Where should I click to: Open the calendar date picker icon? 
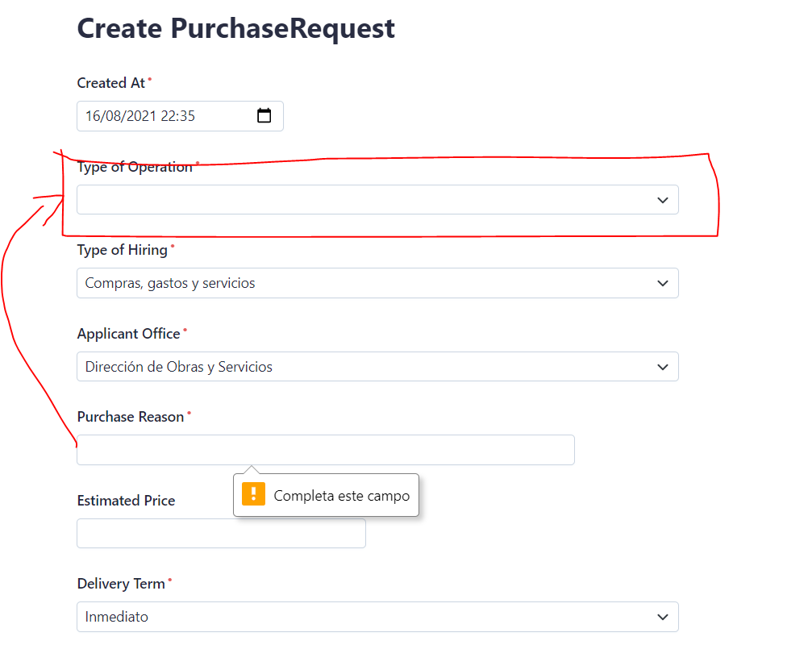(x=264, y=115)
